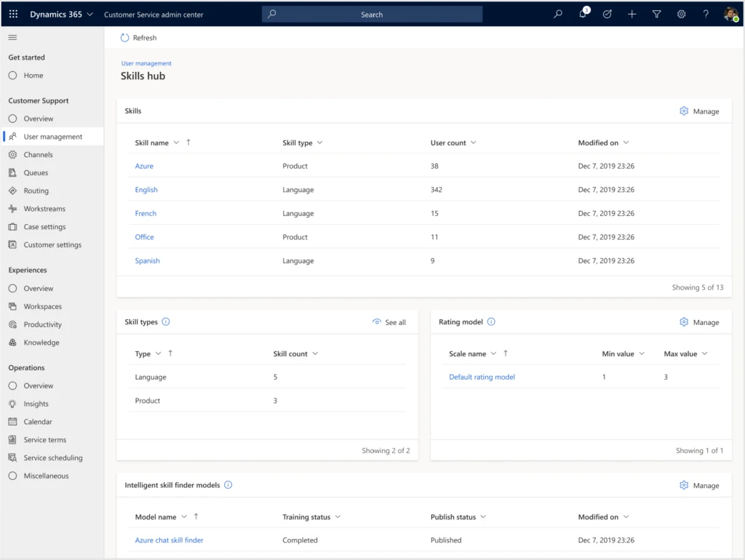Open Training status column dropdown chevron
Viewport: 745px width, 560px height.
(338, 517)
